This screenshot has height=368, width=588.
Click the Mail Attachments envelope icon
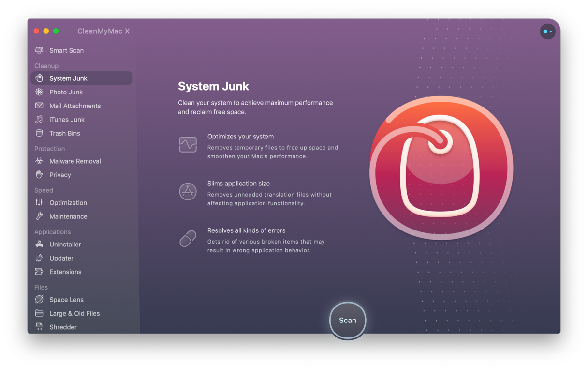pos(39,106)
